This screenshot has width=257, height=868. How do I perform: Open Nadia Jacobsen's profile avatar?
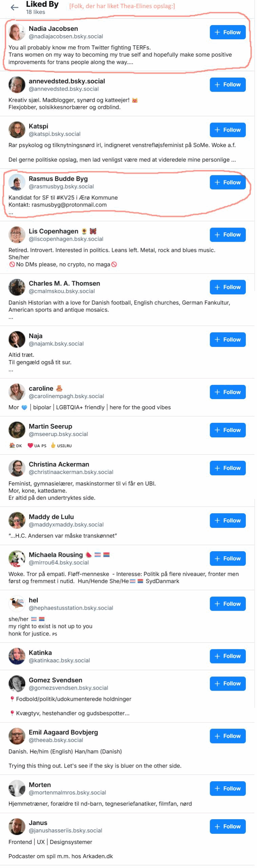pyautogui.click(x=17, y=32)
